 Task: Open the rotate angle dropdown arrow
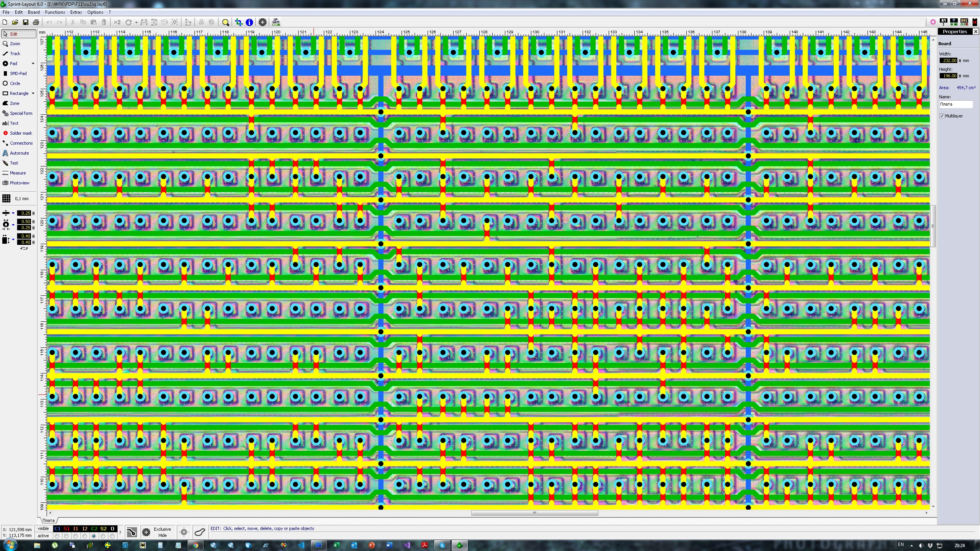click(136, 23)
